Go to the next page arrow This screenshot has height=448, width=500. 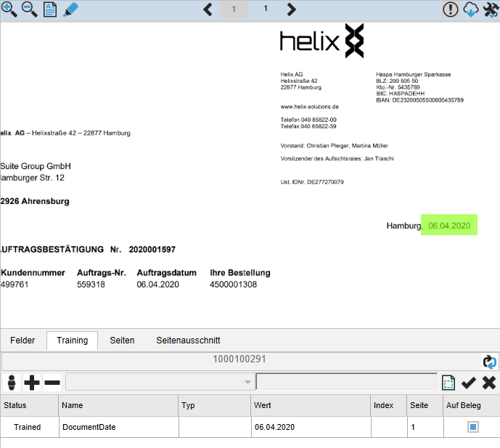pos(291,9)
